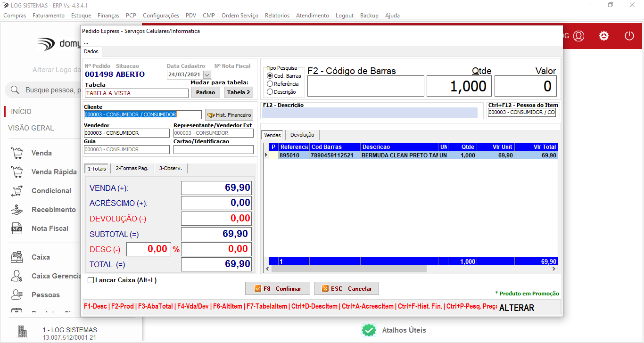Click the search magnifier icon

click(15, 90)
